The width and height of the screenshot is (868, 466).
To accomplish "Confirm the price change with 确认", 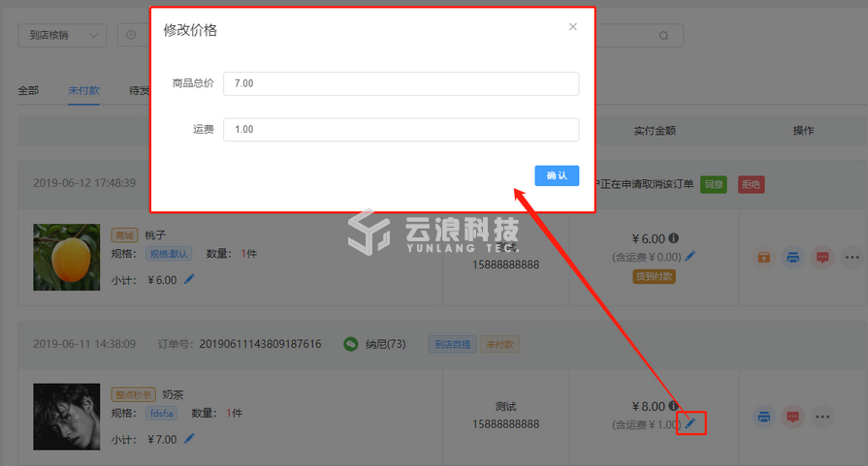I will [557, 175].
